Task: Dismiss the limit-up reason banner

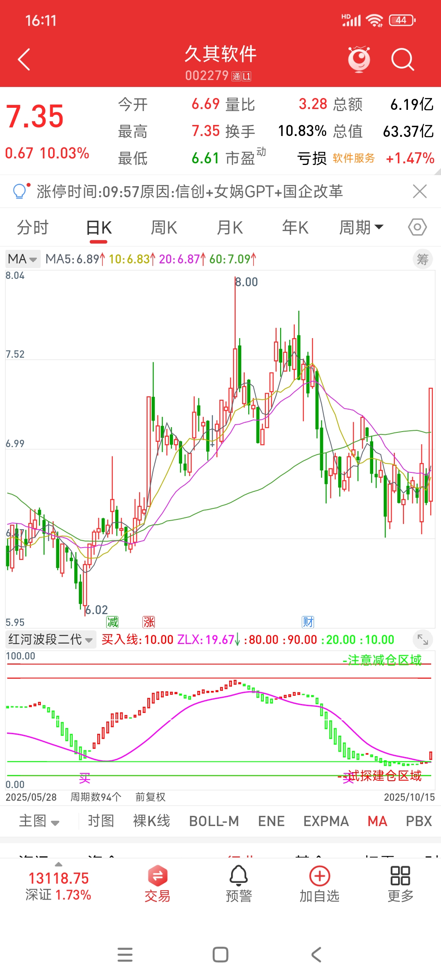Action: (x=420, y=191)
